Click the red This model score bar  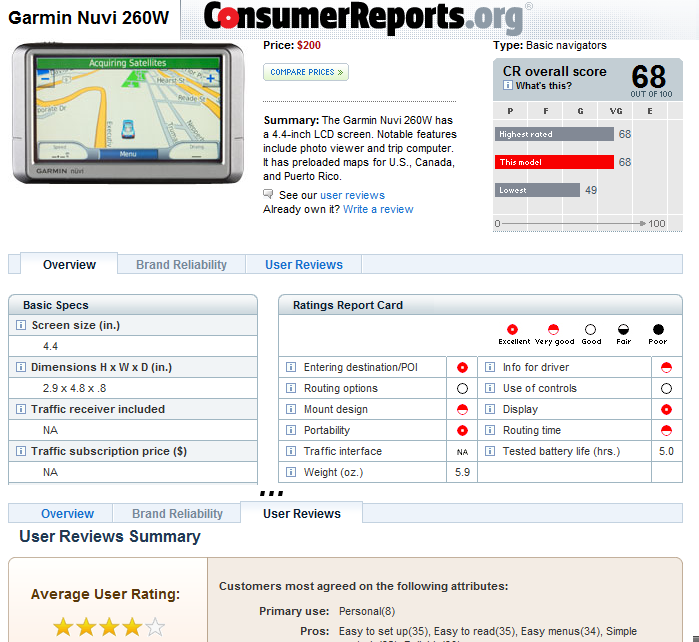(x=554, y=162)
